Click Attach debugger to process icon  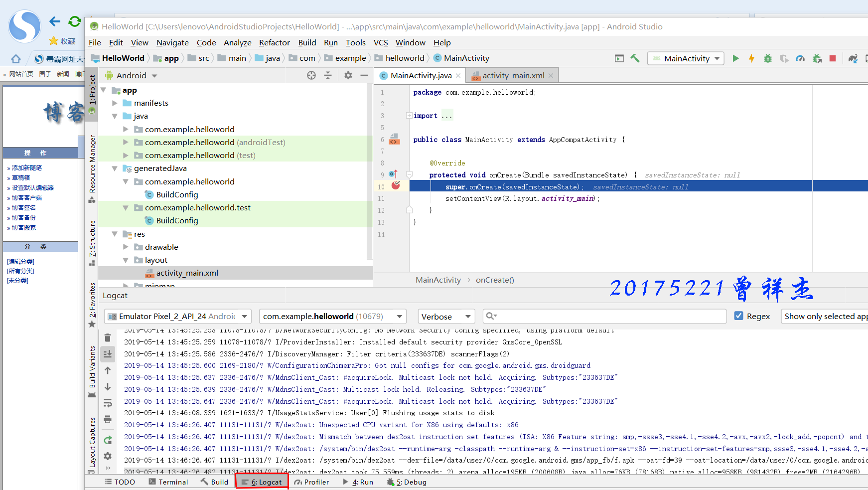point(817,58)
